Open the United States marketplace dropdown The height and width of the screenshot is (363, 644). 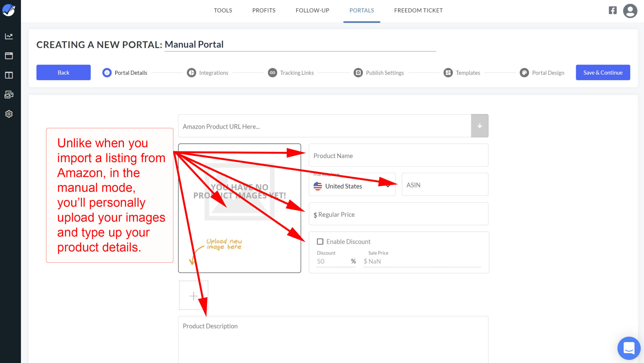[x=352, y=186]
